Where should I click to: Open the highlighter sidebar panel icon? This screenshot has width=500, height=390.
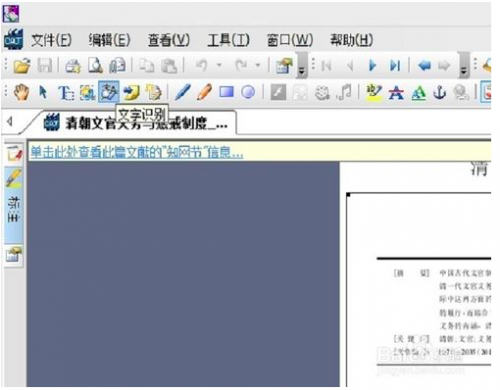click(14, 178)
